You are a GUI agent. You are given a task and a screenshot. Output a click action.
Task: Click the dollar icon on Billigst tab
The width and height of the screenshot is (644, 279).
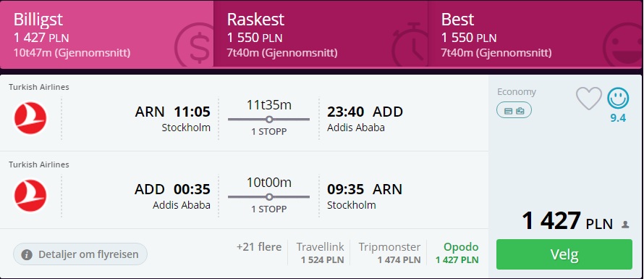(193, 44)
